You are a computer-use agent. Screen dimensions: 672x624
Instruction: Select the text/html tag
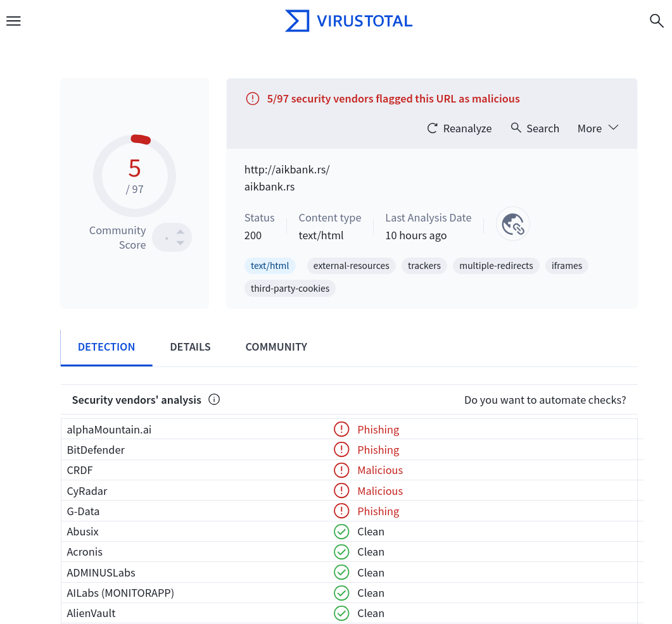pyautogui.click(x=270, y=266)
